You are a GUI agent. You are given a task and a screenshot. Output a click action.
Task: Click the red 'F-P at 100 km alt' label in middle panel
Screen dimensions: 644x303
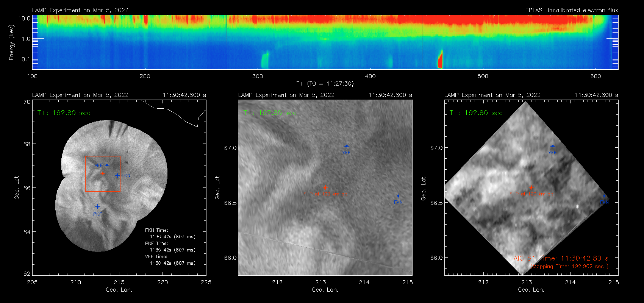coord(325,194)
